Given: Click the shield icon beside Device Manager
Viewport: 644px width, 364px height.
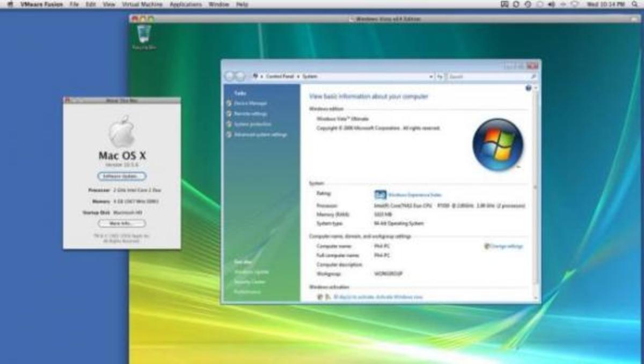Looking at the screenshot, I should coord(229,103).
